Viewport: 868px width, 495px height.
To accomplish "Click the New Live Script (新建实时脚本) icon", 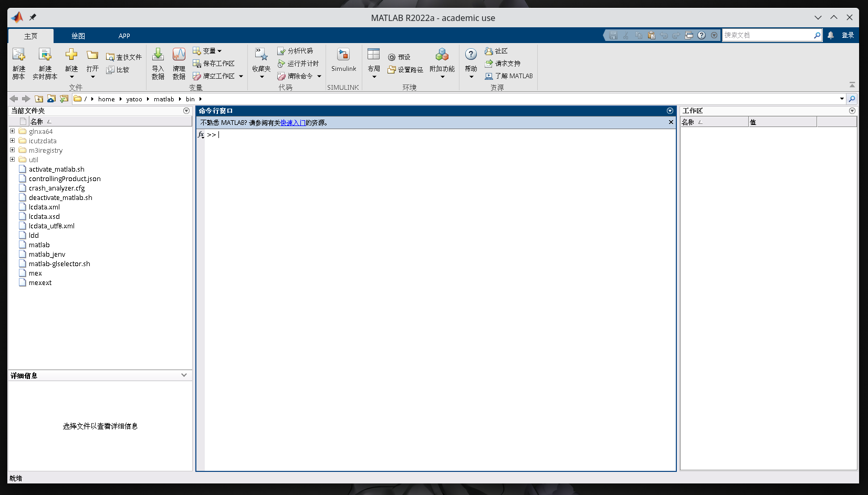I will pos(45,55).
